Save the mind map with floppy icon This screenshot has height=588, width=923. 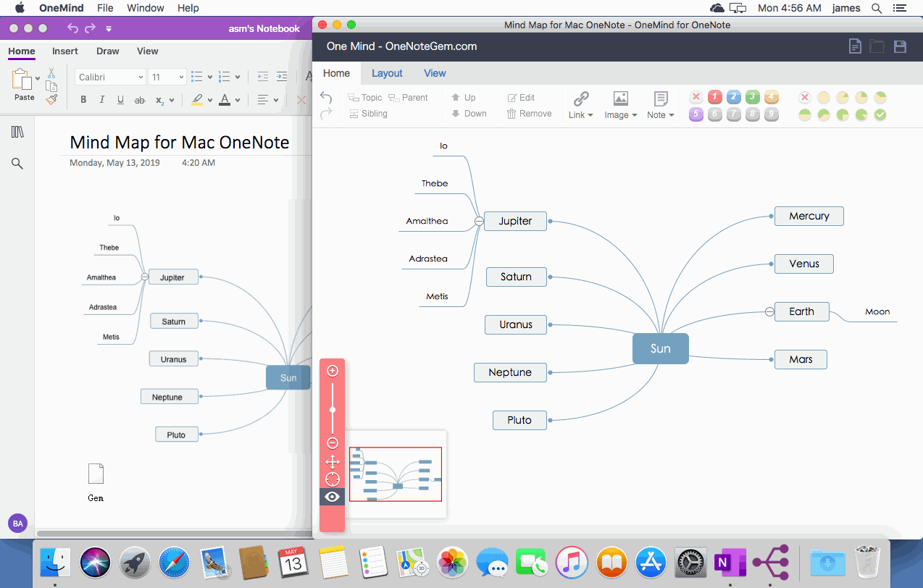900,46
